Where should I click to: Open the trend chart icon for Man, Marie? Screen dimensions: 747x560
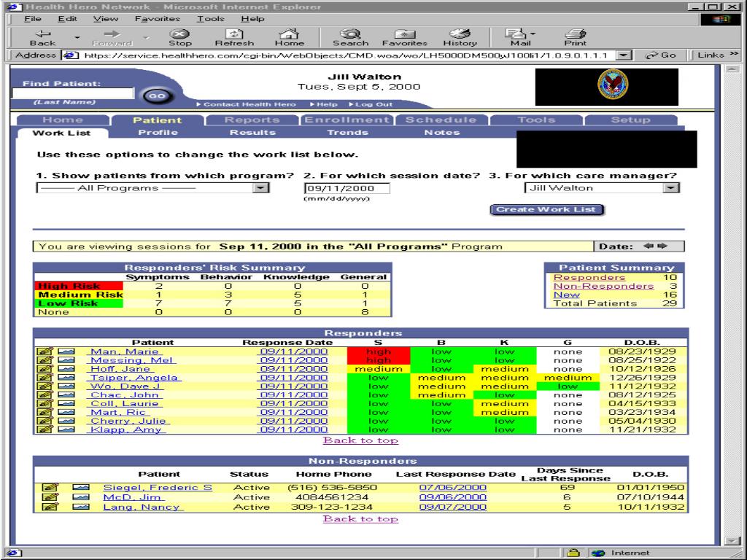(66, 352)
